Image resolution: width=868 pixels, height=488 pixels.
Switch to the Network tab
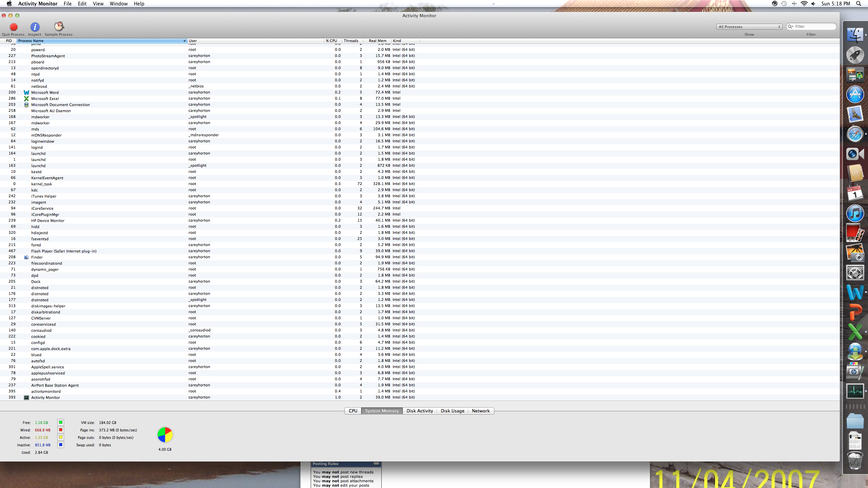pyautogui.click(x=481, y=411)
